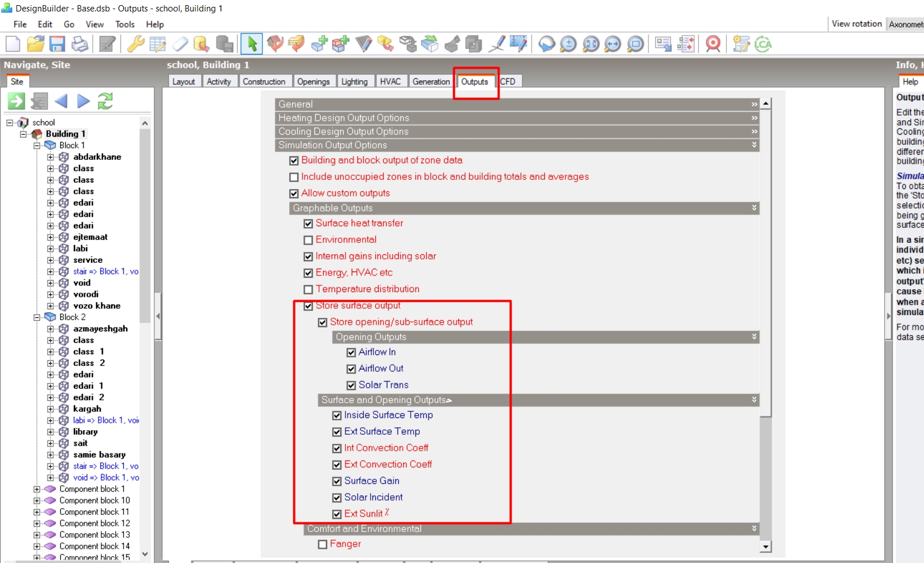Select the library zone in tree
924x563 pixels.
pyautogui.click(x=85, y=432)
